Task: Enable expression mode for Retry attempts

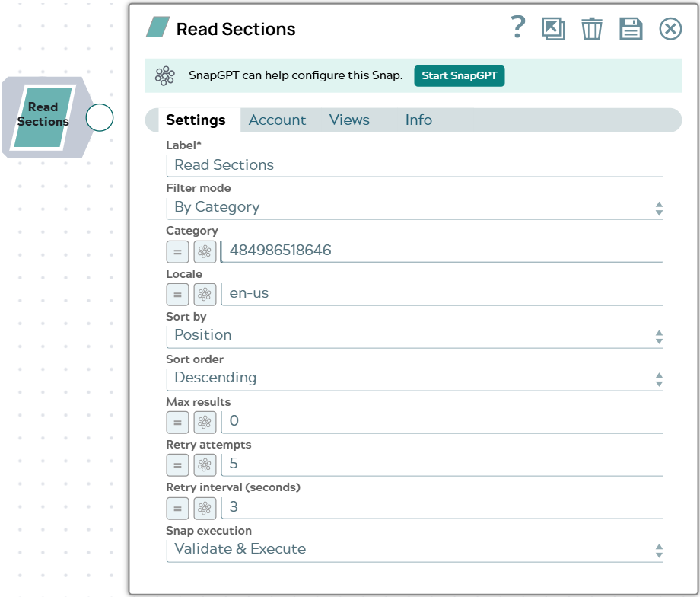Action: (178, 465)
